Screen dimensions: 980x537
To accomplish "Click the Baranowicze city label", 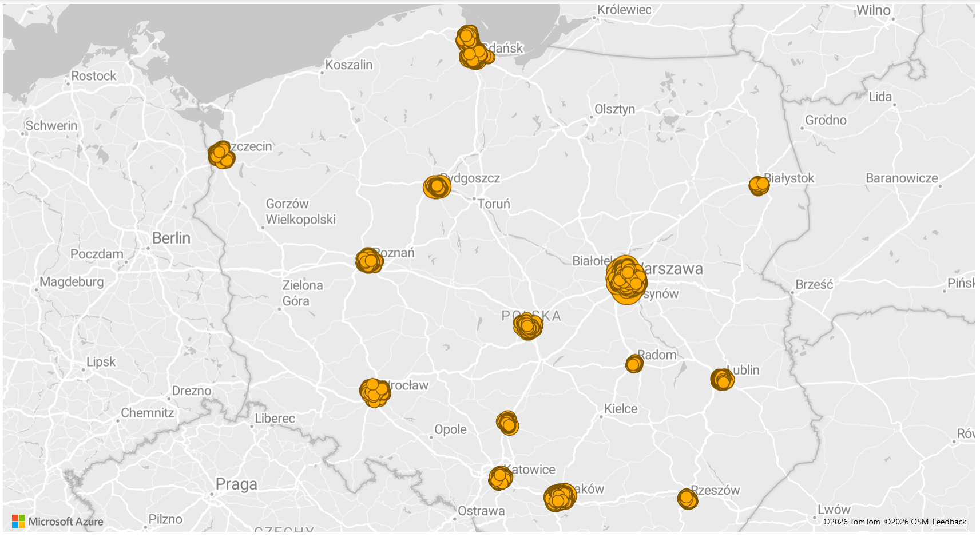I will [902, 178].
